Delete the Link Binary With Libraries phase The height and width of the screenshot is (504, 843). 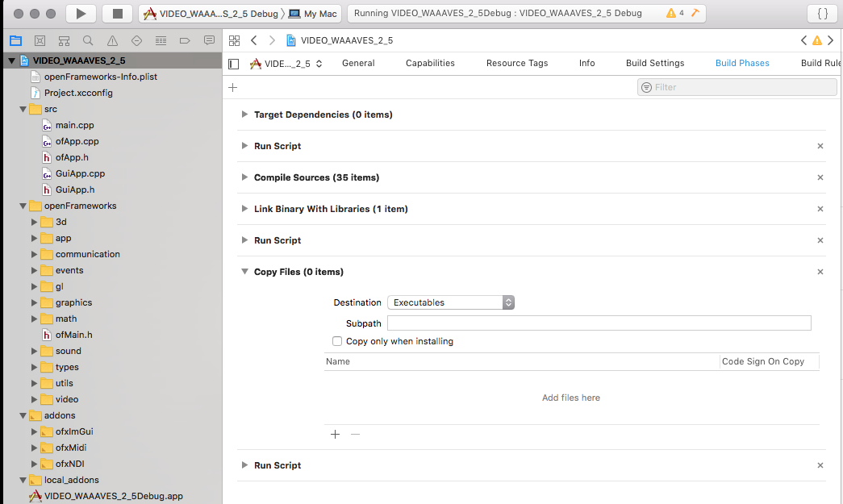point(820,209)
